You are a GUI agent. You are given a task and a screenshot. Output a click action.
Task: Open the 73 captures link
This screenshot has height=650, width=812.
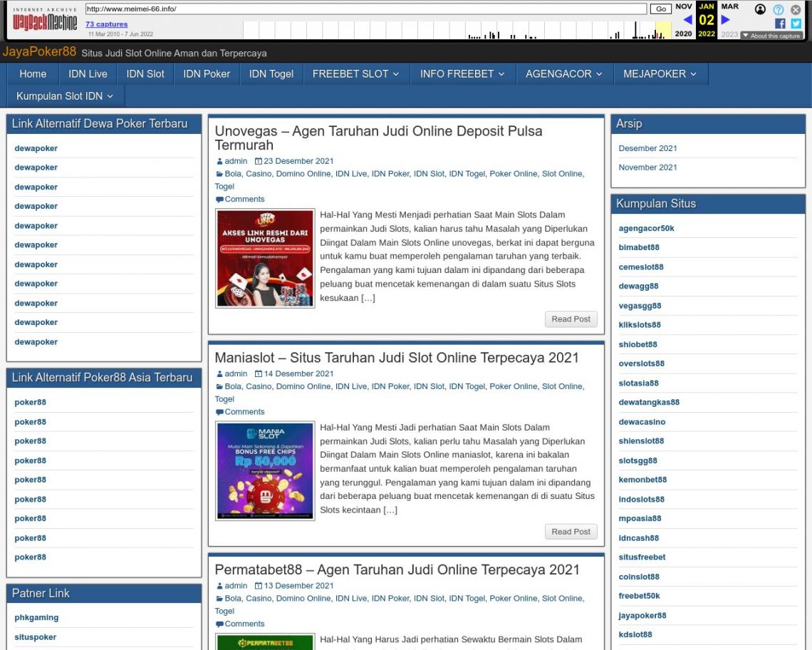pos(106,24)
